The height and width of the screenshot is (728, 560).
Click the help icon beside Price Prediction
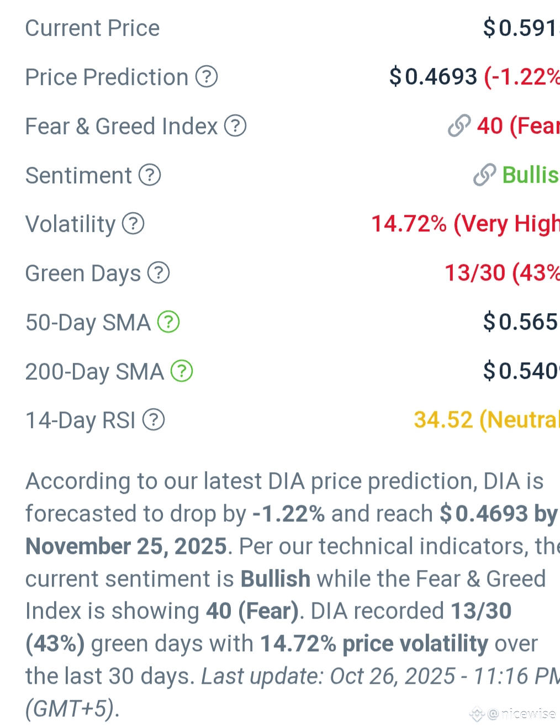click(x=207, y=77)
